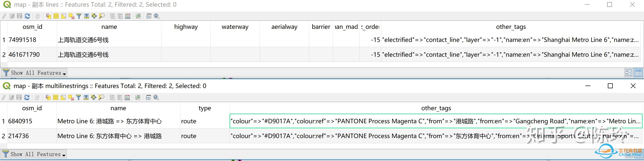Select all features in the lines table
Screen dimensions: 644x161
56,16
